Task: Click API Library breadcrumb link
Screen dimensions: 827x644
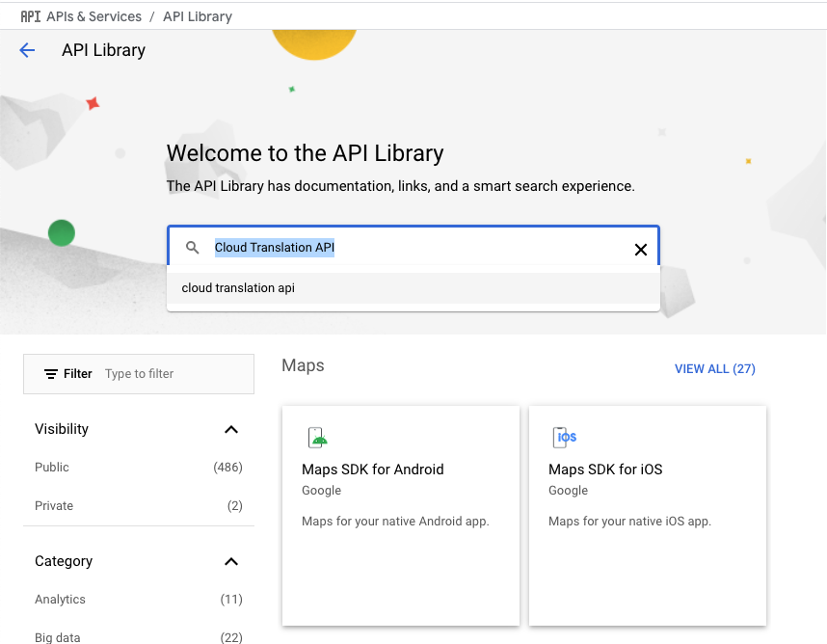Action: [x=198, y=17]
